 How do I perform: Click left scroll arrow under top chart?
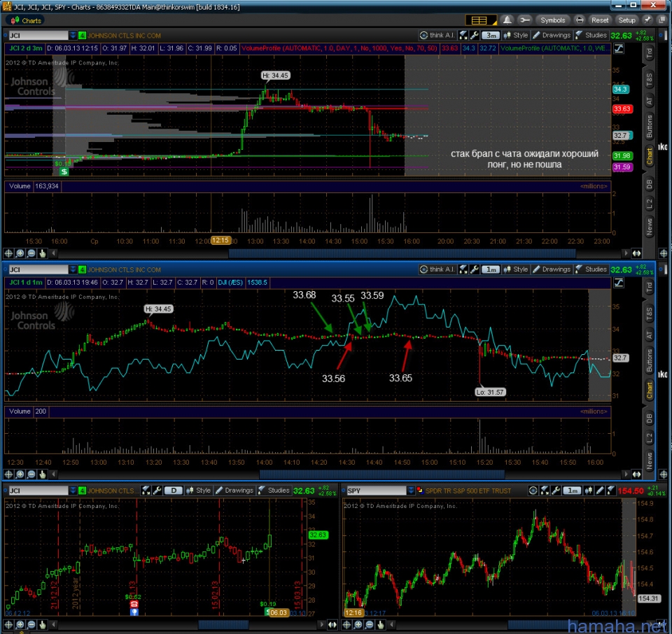pyautogui.click(x=54, y=253)
